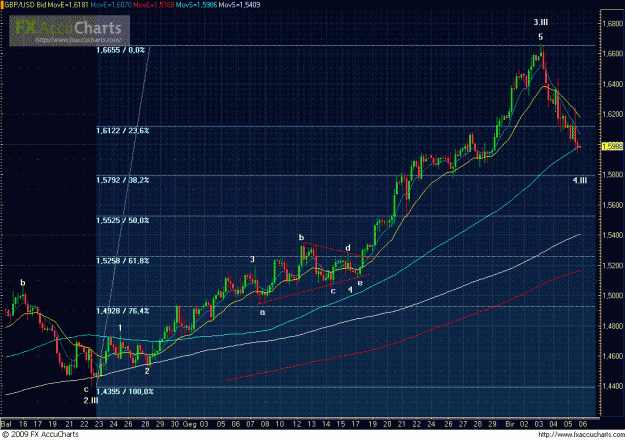This screenshot has height=440, width=625.
Task: Click the "1,5800" price axis value
Action: click(x=613, y=175)
